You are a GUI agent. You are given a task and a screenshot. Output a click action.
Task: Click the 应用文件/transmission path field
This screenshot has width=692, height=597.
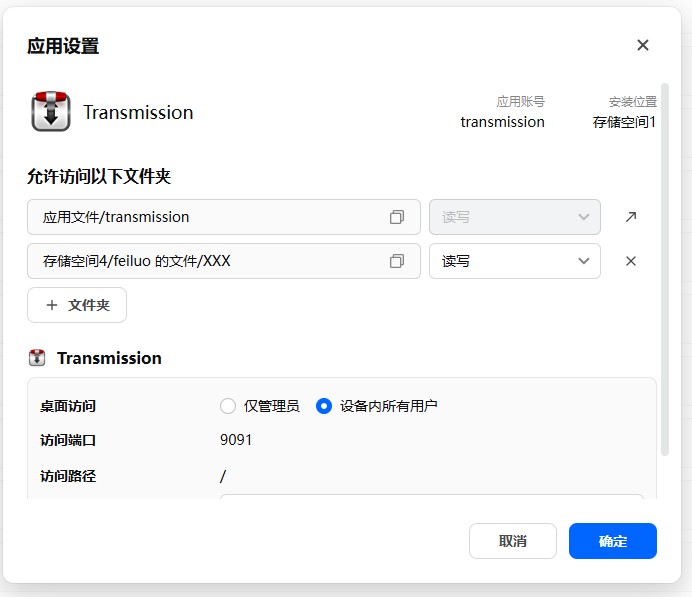pos(224,217)
